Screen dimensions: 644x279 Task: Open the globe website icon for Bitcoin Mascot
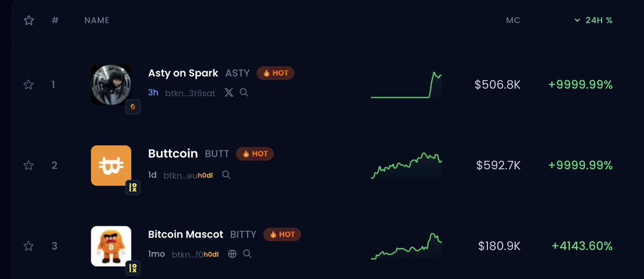tap(232, 254)
